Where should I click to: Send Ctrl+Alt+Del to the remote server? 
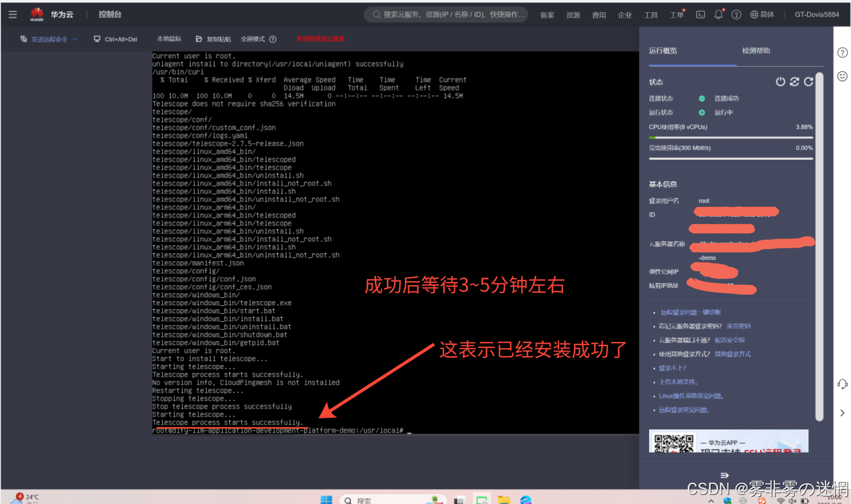coord(116,39)
